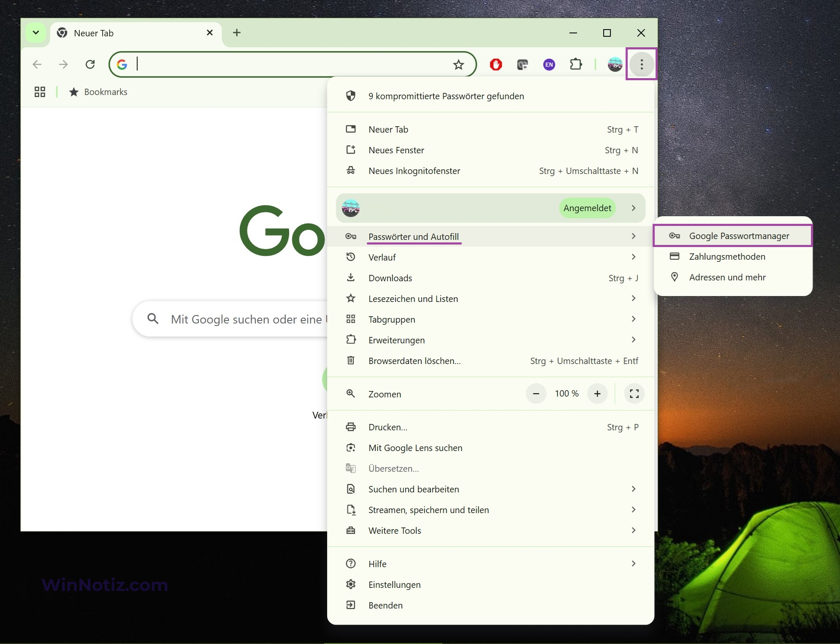Choose Beenden to quit Chrome
Image resolution: width=840 pixels, height=644 pixels.
coord(491,605)
